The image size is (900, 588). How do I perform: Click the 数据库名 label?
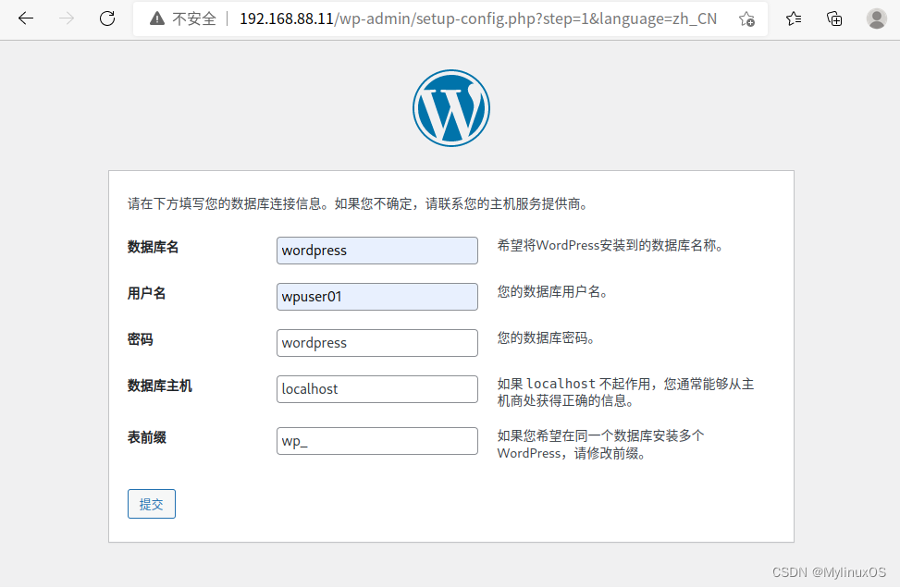click(153, 247)
